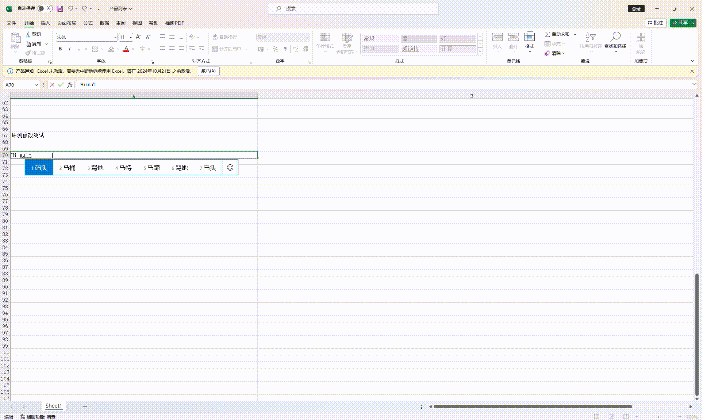Click the Wrap Text button
702x420 pixels.
[x=225, y=37]
